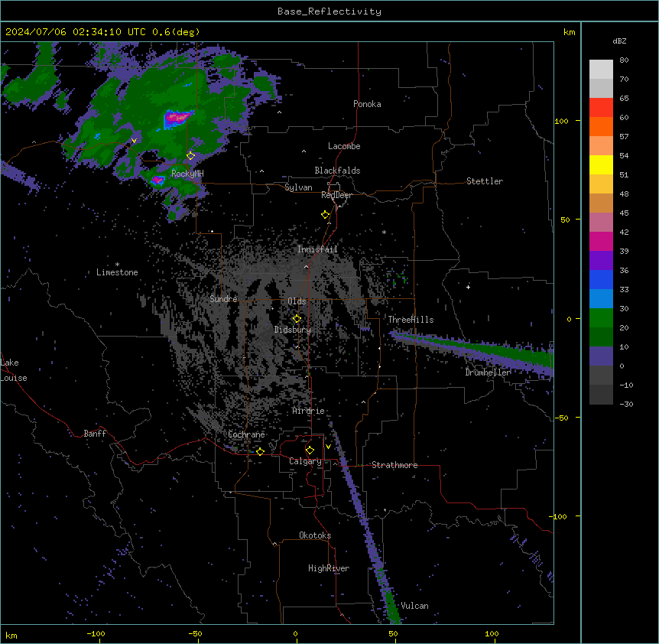Click the Sundre city label
Image resolution: width=659 pixels, height=644 pixels.
(x=223, y=299)
